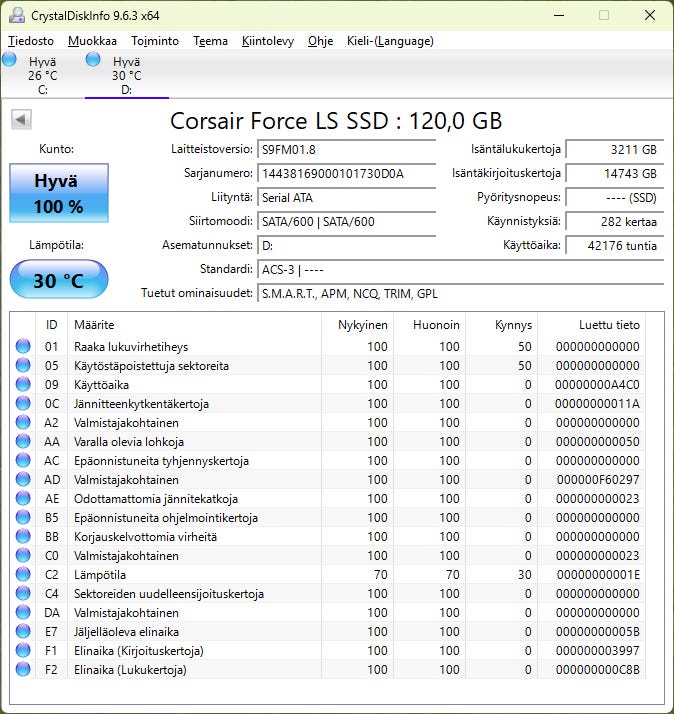Open the Kiintolevy menu
This screenshot has height=714, width=674.
[267, 41]
